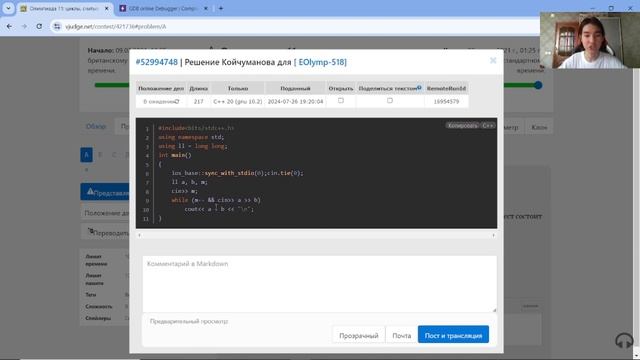Click the Почта button
Viewport: 640px width, 360px height.
pyautogui.click(x=402, y=336)
